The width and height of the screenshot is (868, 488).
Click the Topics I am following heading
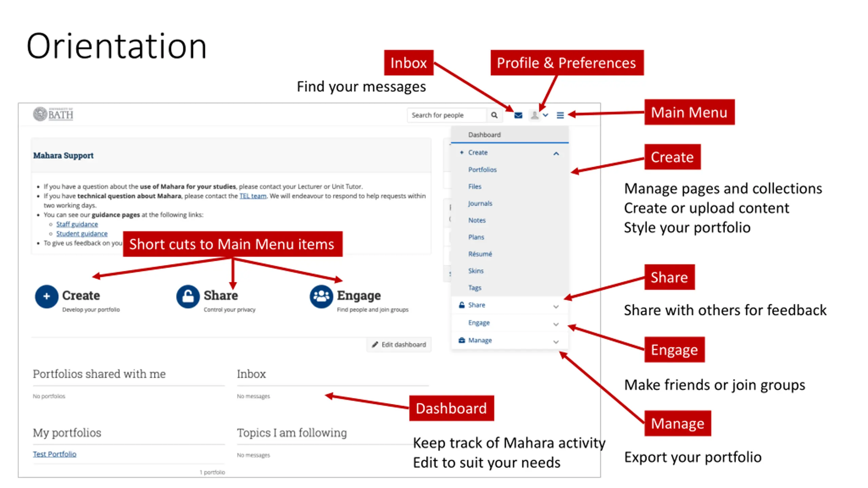291,432
